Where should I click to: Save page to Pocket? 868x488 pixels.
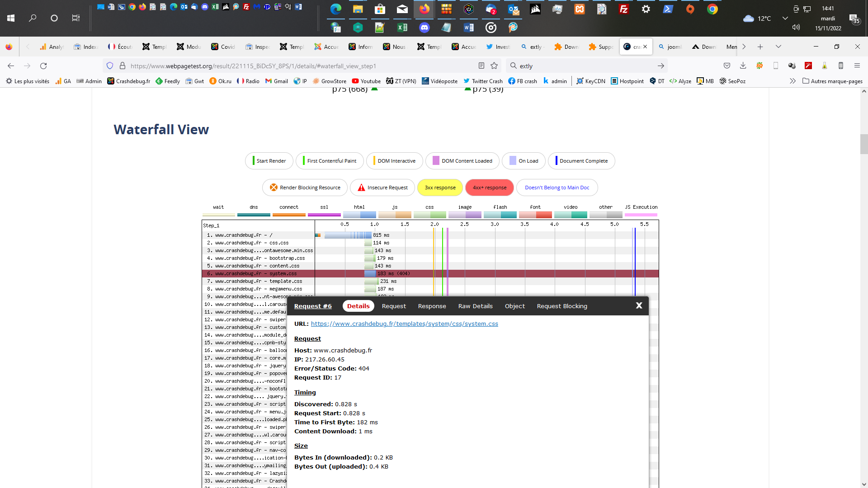coord(727,66)
